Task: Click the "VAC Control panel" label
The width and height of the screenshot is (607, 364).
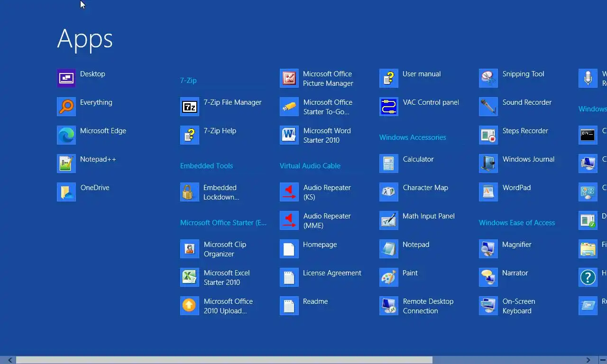Action: [431, 102]
